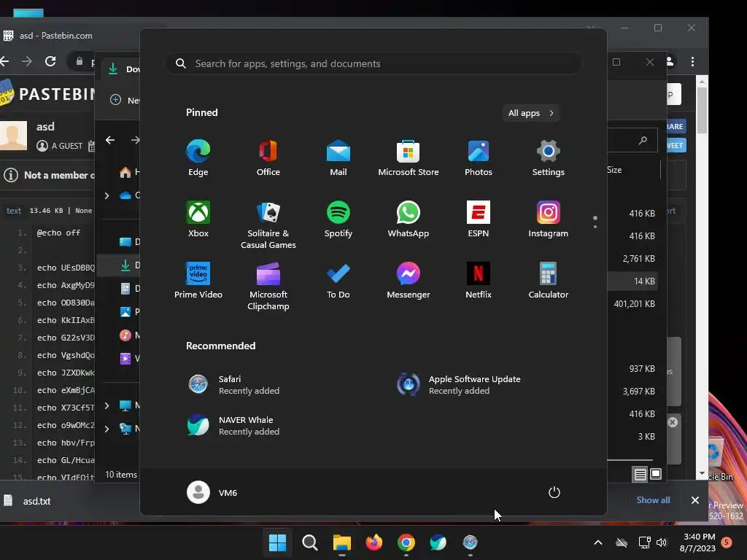
Task: Open taskbar Search
Action: [309, 542]
